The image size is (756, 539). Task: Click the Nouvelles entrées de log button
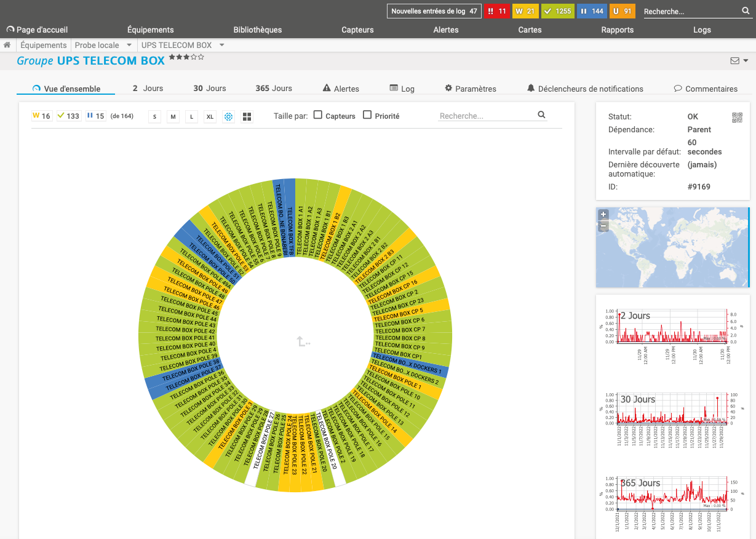434,11
